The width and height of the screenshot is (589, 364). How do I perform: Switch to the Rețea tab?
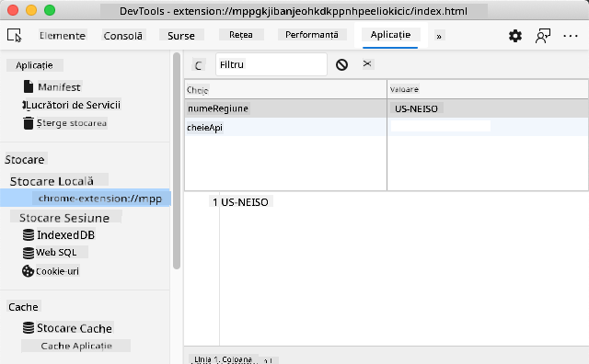click(x=241, y=35)
